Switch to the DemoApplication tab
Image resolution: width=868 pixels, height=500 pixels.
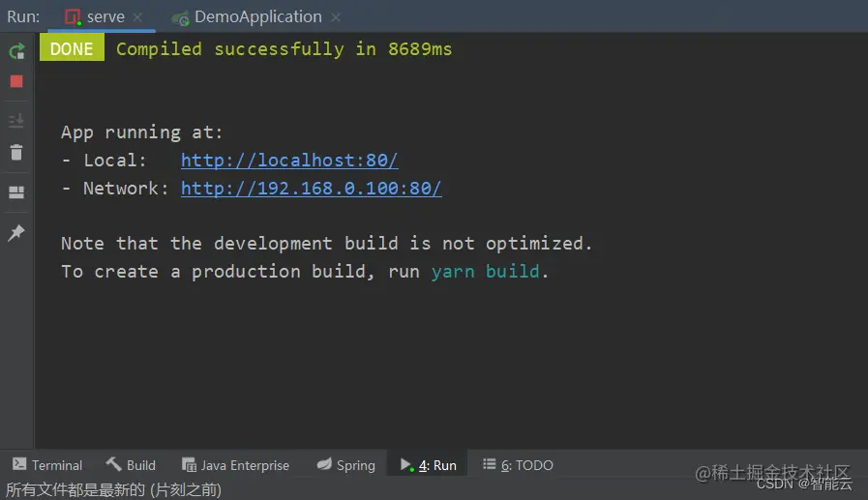(x=255, y=16)
